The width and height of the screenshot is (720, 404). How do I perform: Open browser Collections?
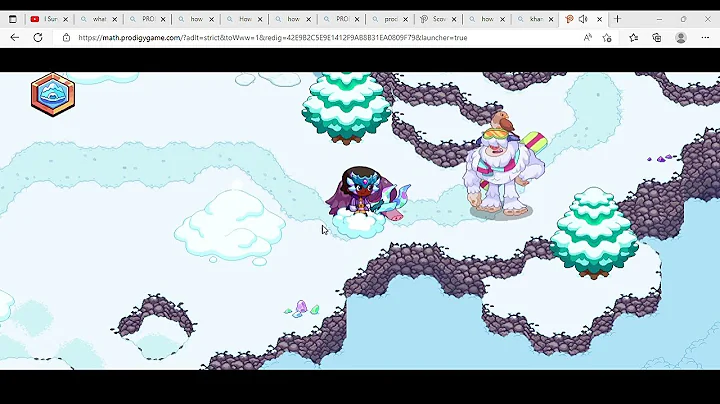click(x=657, y=38)
